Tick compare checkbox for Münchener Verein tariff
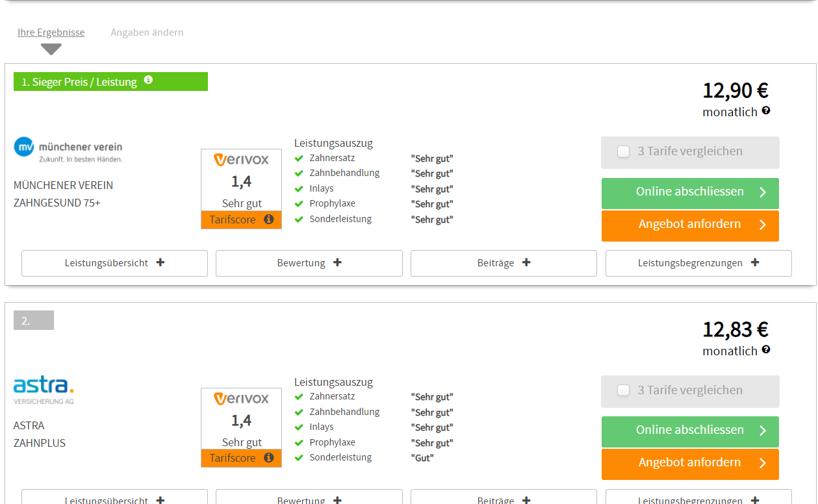818x504 pixels. [x=624, y=152]
